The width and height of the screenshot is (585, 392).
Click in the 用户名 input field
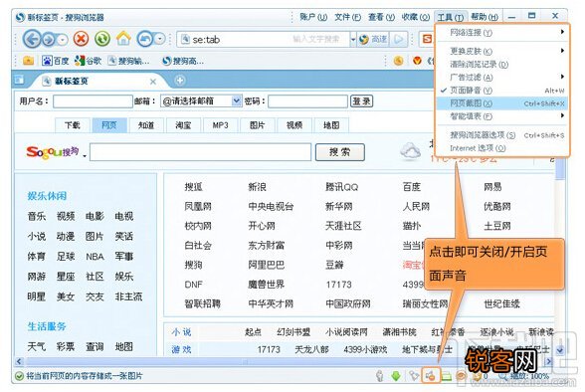(x=93, y=101)
